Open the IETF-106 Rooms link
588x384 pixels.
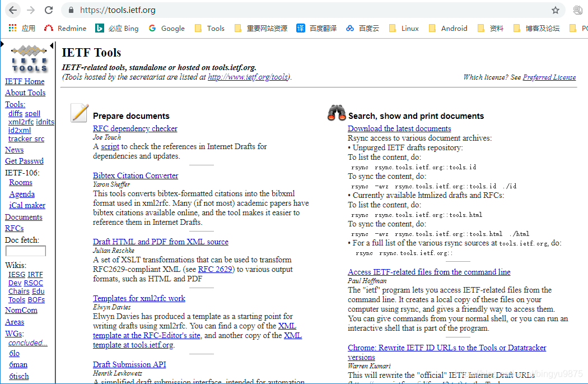coord(21,182)
